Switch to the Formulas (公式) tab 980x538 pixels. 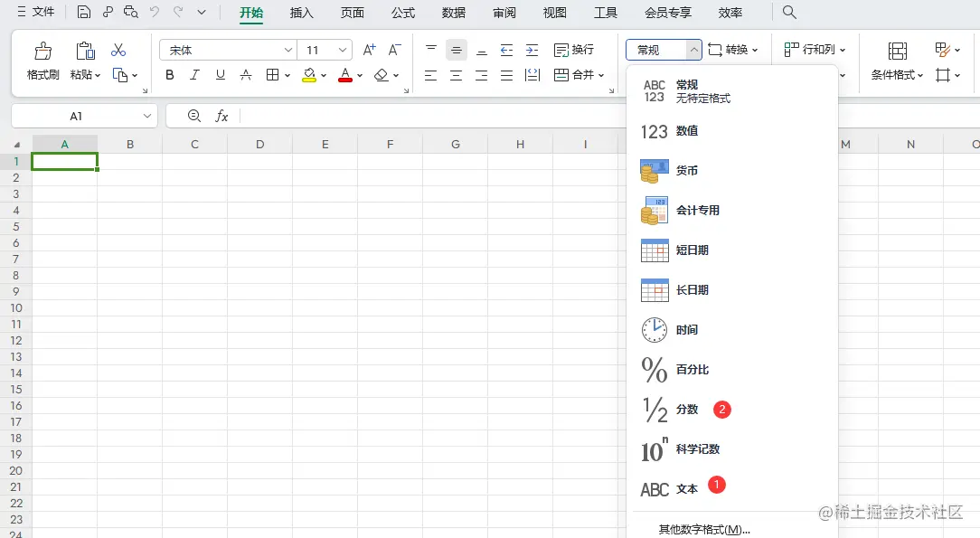point(403,13)
